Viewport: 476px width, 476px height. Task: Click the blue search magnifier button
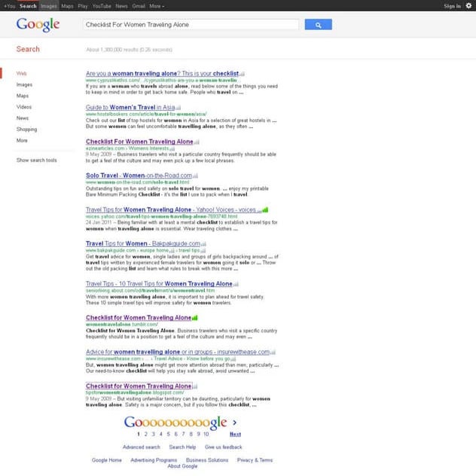point(318,25)
